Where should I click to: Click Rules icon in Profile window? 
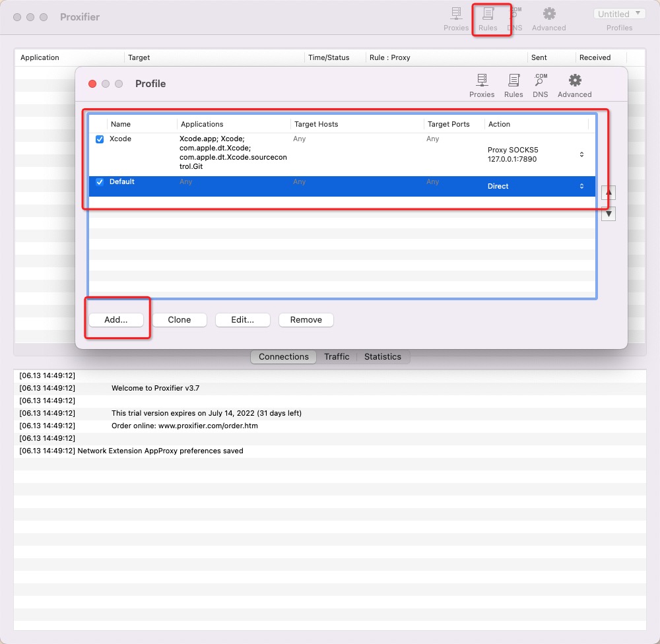coord(513,85)
